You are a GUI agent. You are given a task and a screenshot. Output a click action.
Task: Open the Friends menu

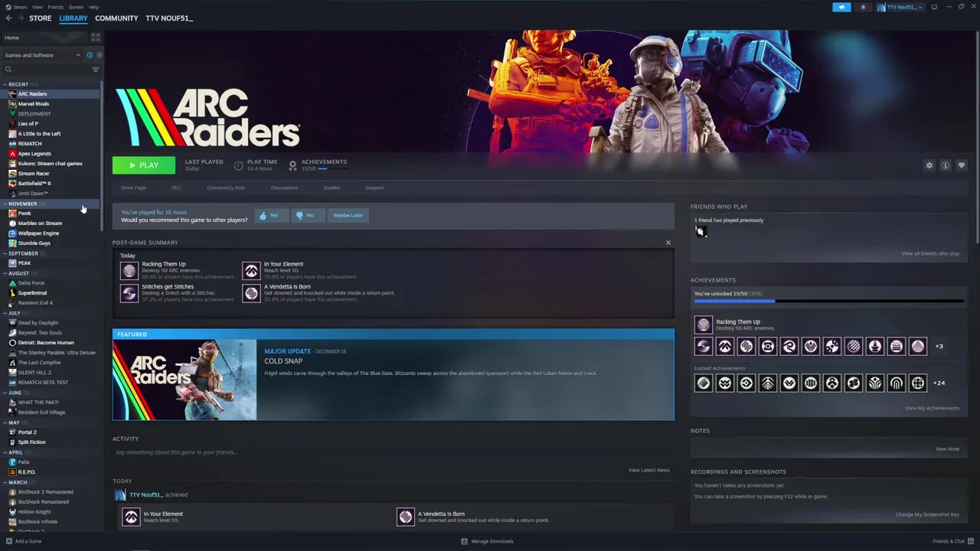tap(56, 7)
